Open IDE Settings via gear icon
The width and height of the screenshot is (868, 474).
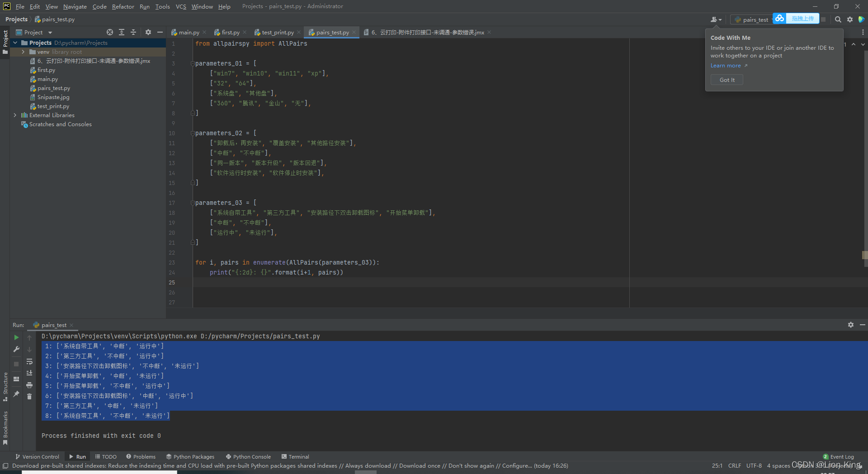click(x=850, y=19)
